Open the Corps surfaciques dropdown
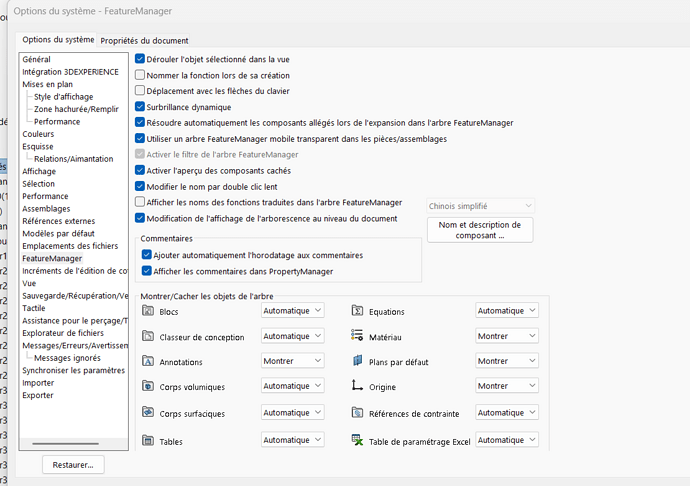 click(x=293, y=412)
